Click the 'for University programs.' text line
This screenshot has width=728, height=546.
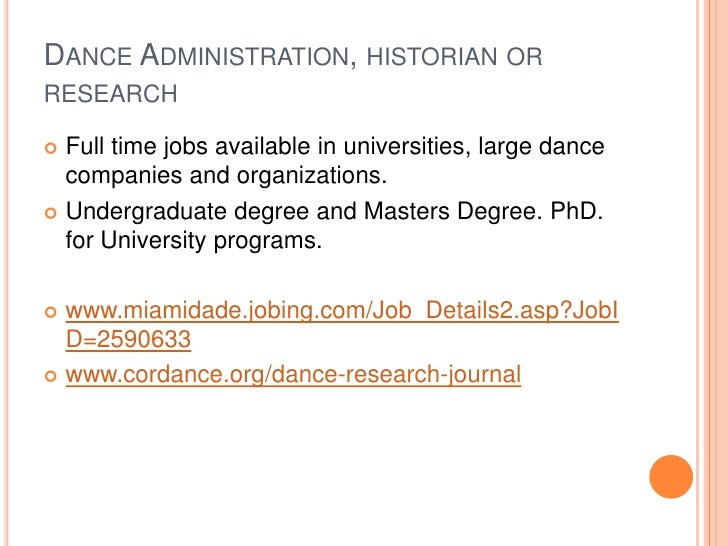pyautogui.click(x=194, y=240)
